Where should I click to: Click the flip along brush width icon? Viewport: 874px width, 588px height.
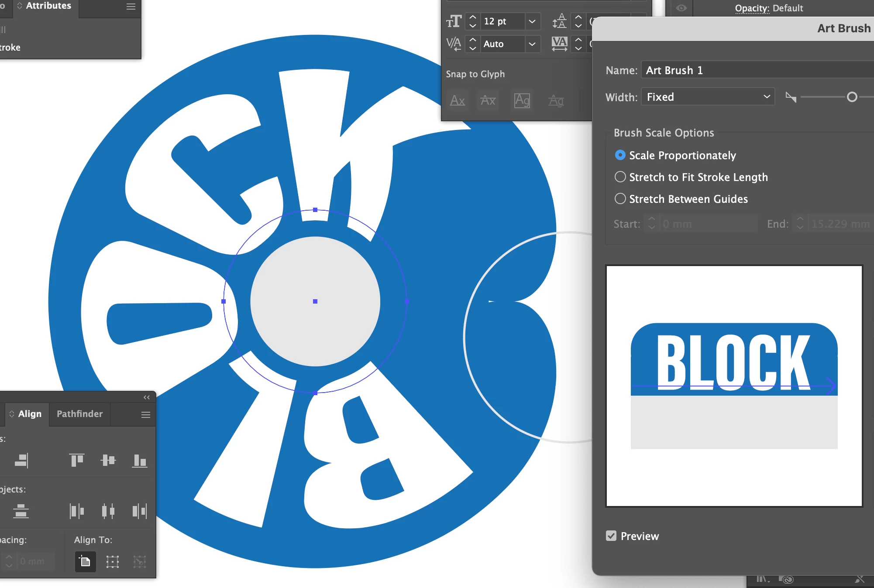pos(791,97)
